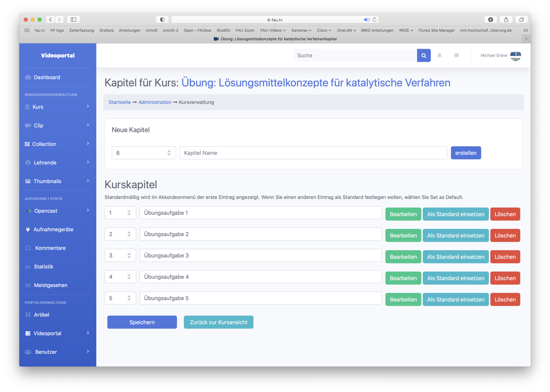The image size is (550, 392).
Task: Open the notifications bell
Action: (x=439, y=56)
